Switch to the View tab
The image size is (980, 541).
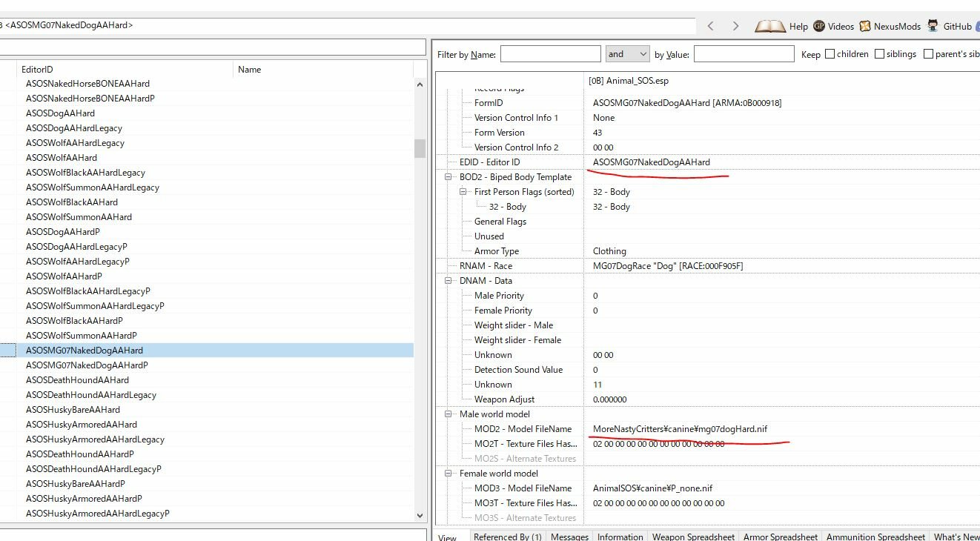(448, 537)
